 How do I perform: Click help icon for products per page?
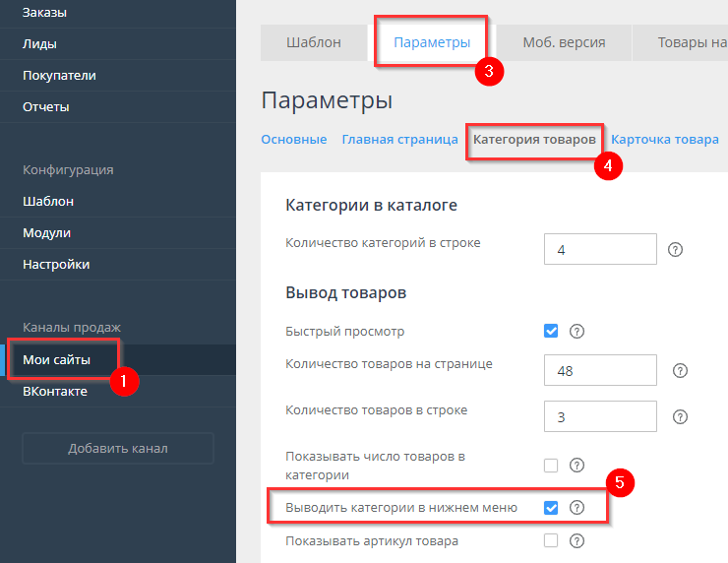[x=679, y=370]
